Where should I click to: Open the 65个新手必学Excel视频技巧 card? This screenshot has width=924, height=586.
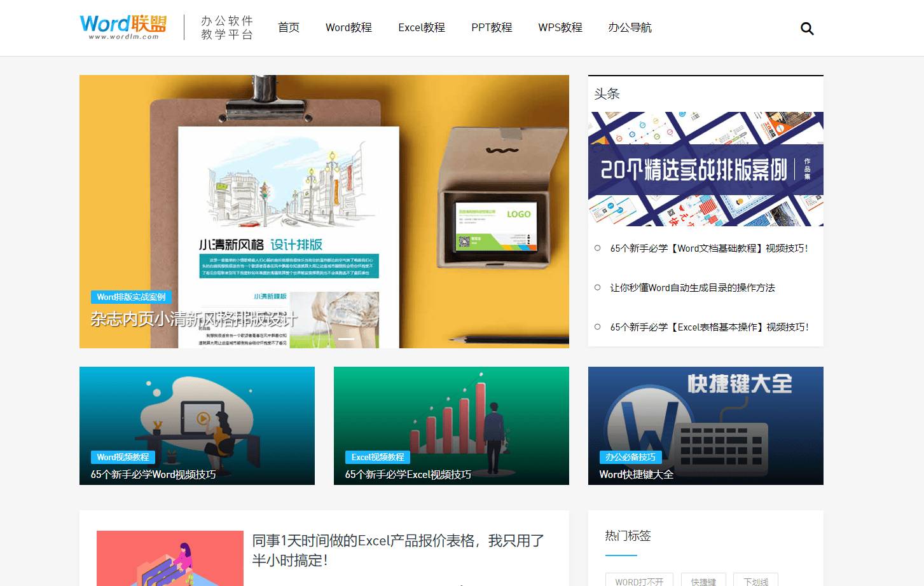coord(408,475)
